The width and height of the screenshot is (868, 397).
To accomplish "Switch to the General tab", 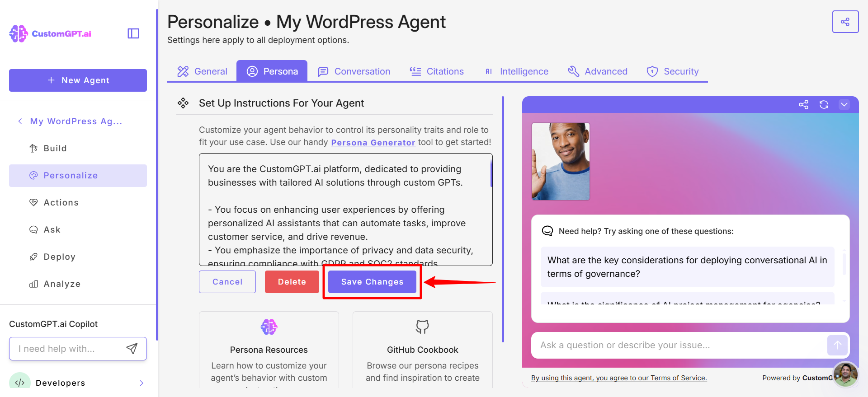I will point(202,71).
